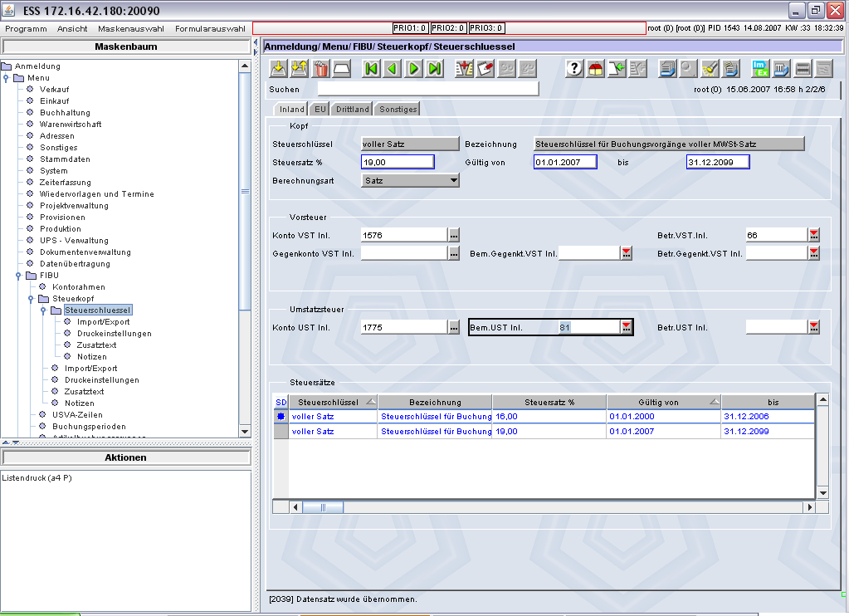Click the save record toolbar icon

278,69
